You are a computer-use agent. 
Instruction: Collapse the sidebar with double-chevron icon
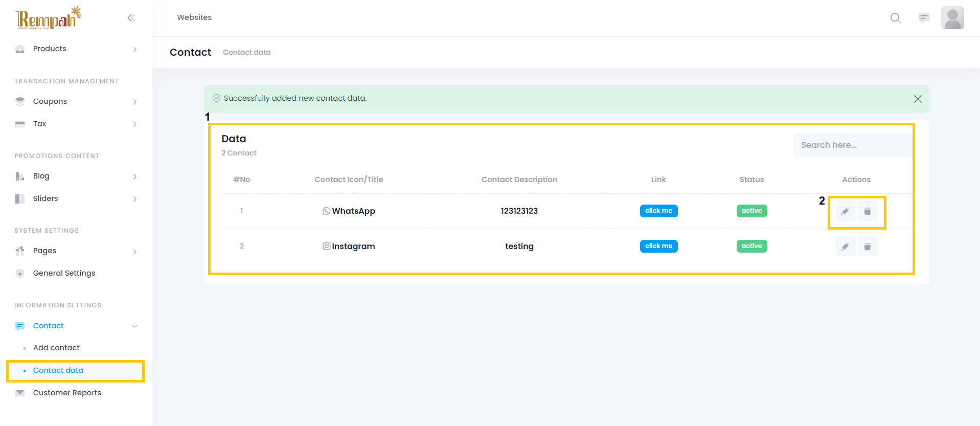[x=131, y=18]
